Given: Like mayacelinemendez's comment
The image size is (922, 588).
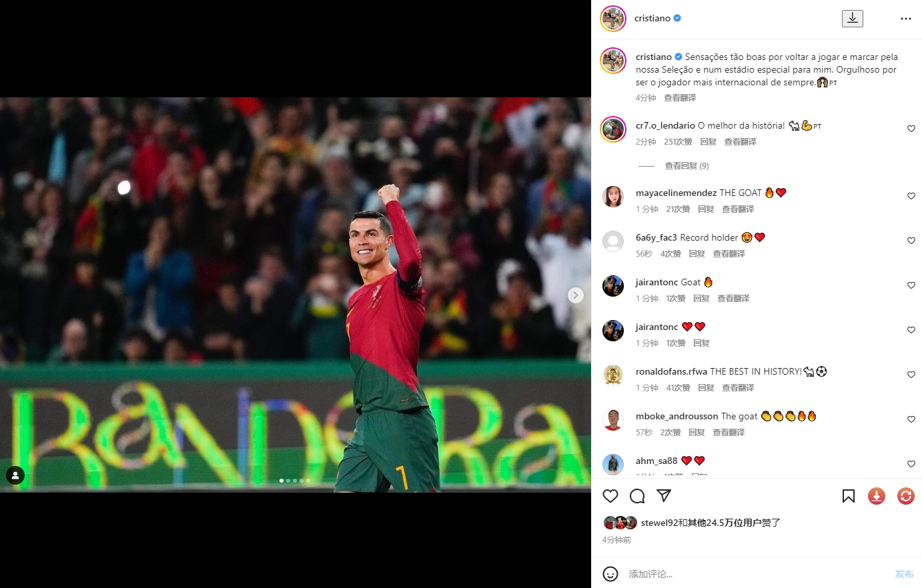Looking at the screenshot, I should [x=911, y=196].
